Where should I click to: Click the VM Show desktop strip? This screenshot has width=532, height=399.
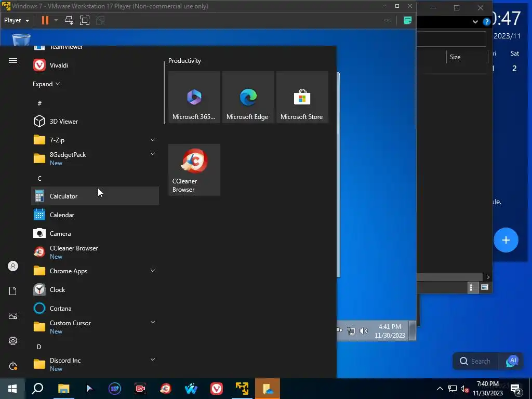click(x=412, y=330)
